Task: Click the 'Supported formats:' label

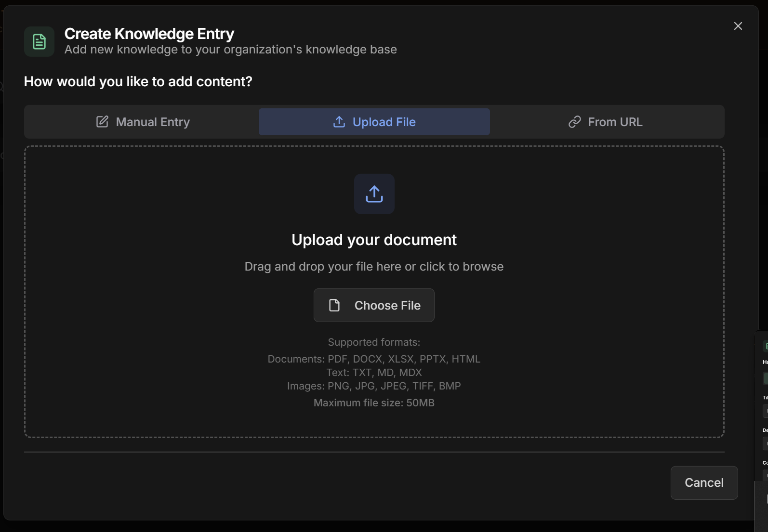Action: point(374,342)
